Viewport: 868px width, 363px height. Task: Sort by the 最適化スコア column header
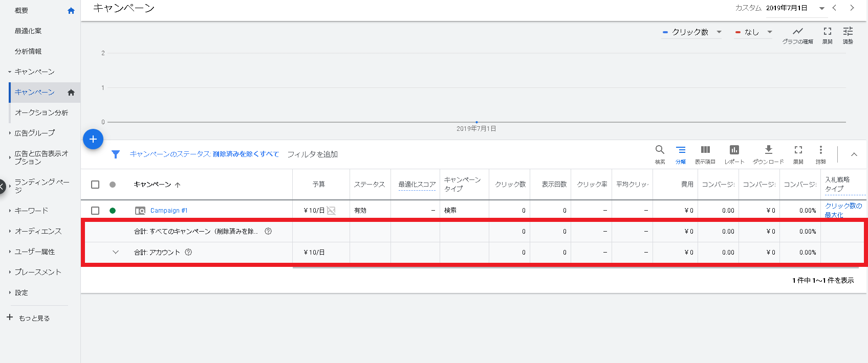coord(417,185)
